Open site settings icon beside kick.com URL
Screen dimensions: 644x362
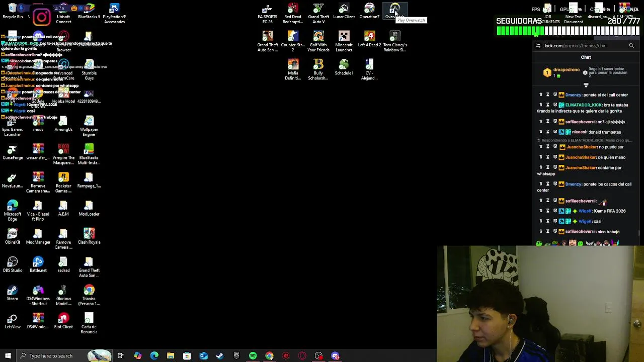[x=538, y=46]
